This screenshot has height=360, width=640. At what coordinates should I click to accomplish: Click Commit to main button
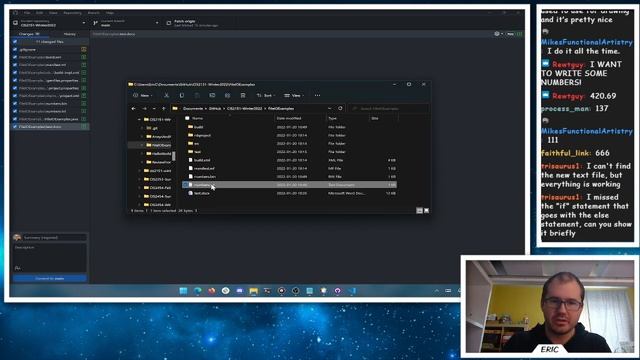point(49,278)
